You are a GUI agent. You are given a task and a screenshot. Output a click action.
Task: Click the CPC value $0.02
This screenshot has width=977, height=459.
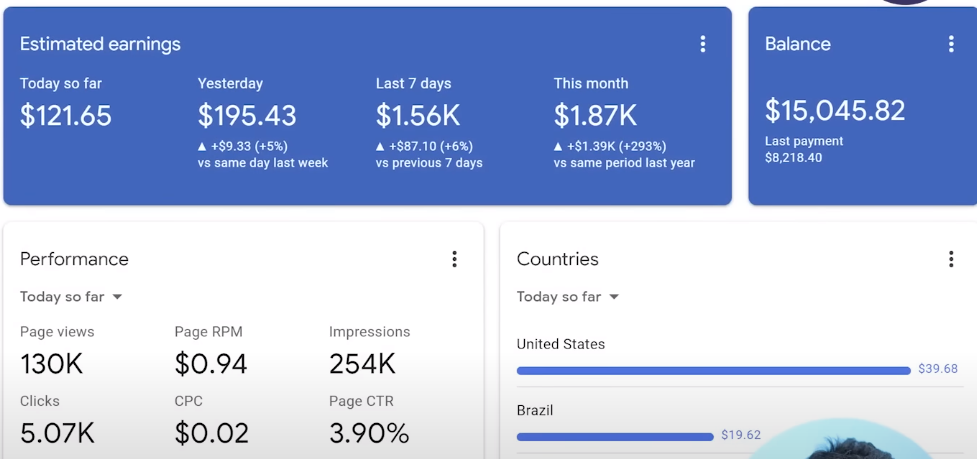[211, 433]
